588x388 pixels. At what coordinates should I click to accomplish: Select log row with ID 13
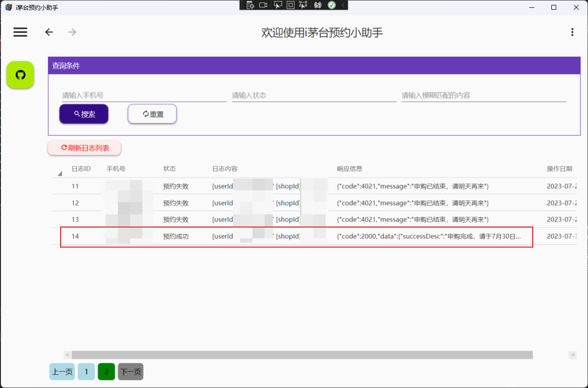point(315,220)
